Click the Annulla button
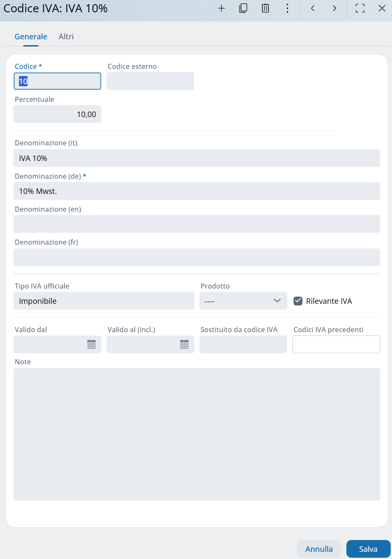392x559 pixels. (319, 549)
